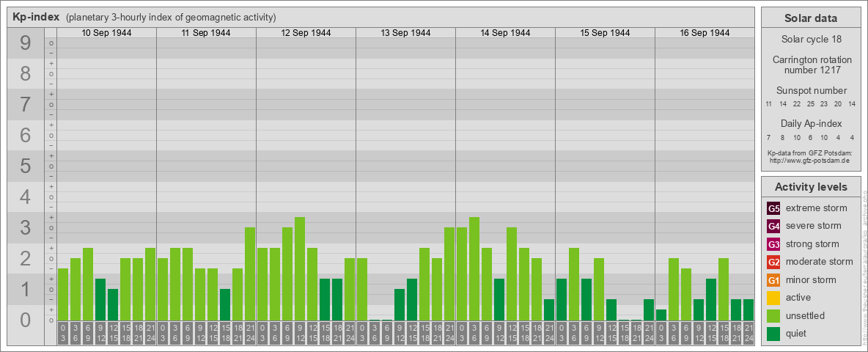Click the 3-6 bar on 15 Sep 1944

coord(573,285)
